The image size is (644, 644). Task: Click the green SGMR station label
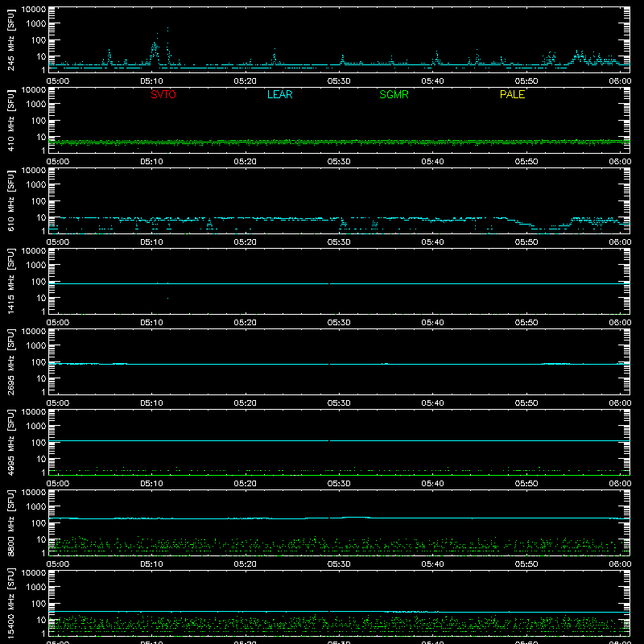coord(394,94)
